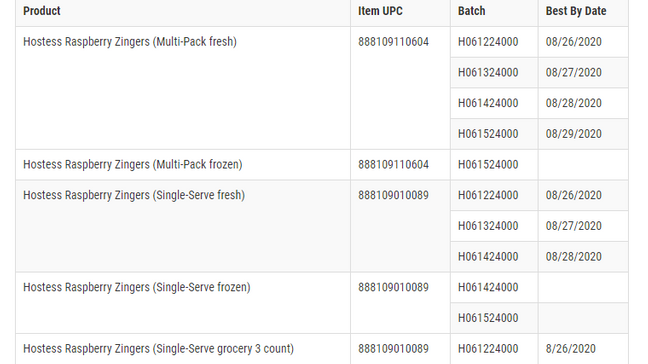This screenshot has width=648, height=364.
Task: Click batch H061324000 with date 08/27/2020 under Multi-Pack fresh
Action: point(488,72)
